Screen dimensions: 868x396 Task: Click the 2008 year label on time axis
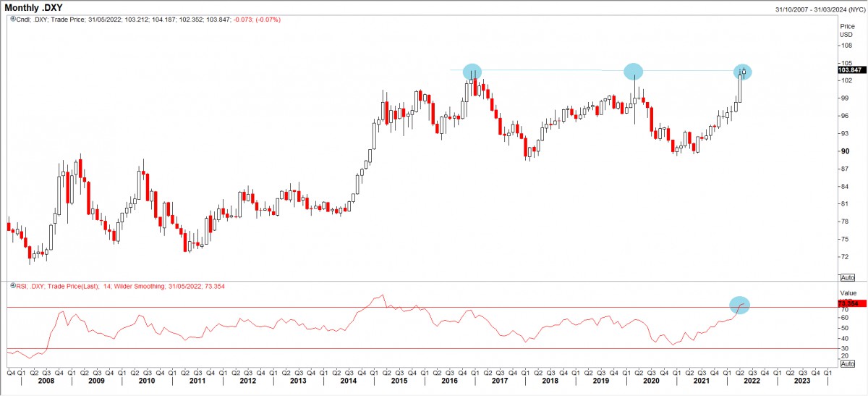click(45, 380)
